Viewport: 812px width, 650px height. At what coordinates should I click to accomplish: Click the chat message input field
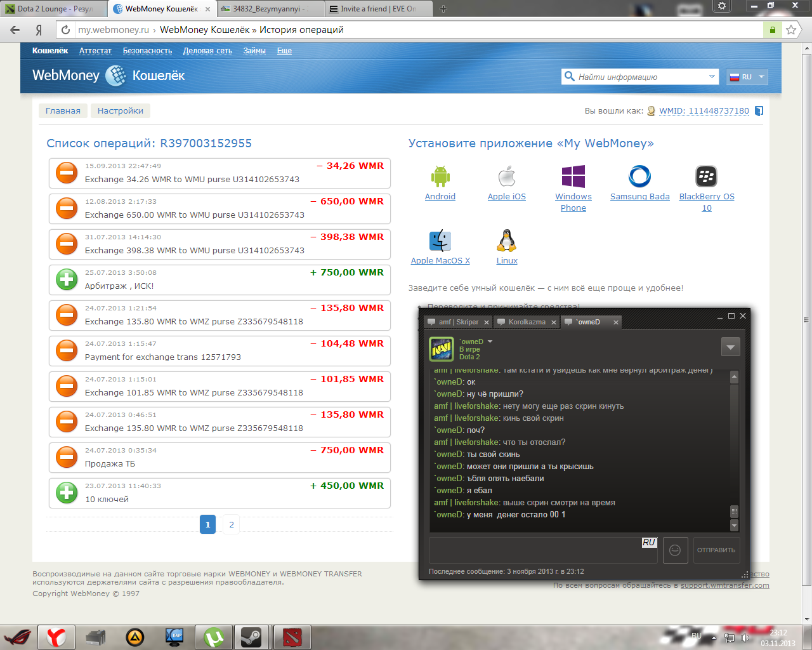544,550
